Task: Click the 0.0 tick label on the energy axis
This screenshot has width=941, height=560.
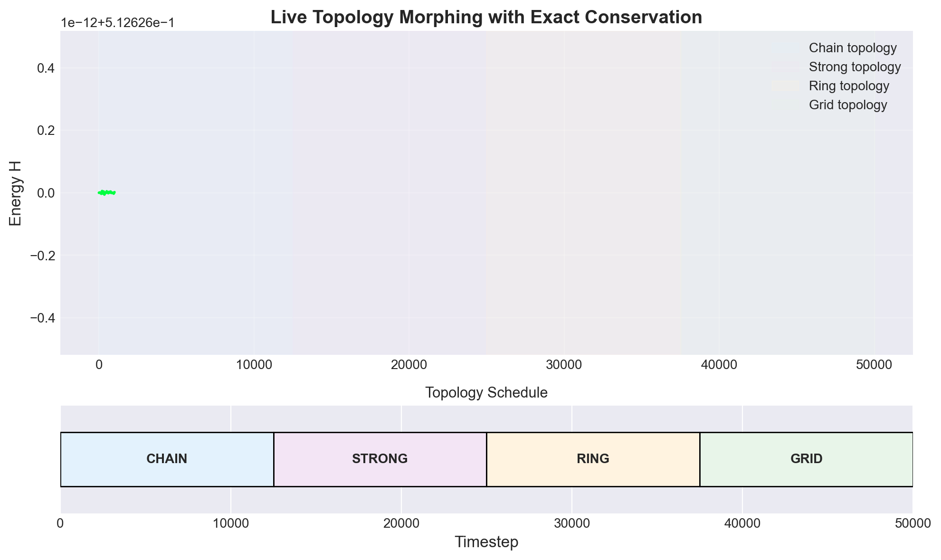Action: [x=46, y=193]
